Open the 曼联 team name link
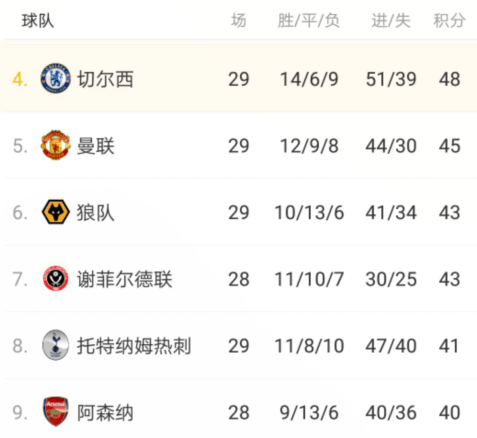 click(96, 146)
